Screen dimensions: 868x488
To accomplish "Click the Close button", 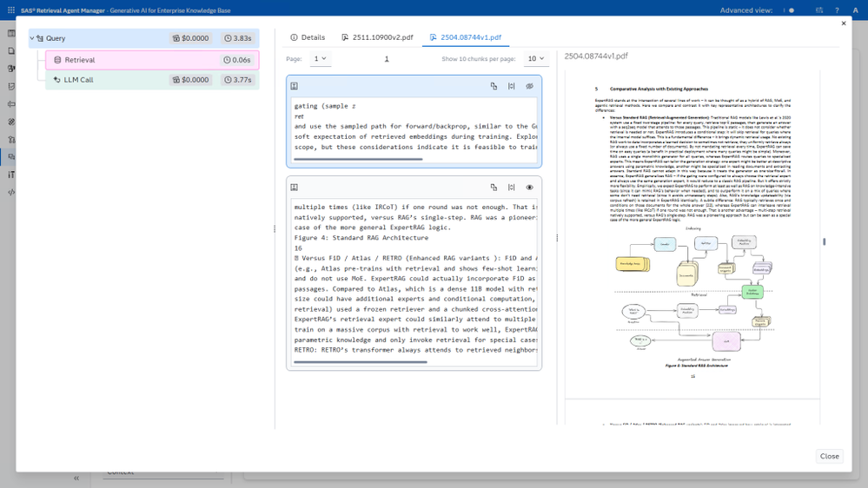I will (829, 456).
